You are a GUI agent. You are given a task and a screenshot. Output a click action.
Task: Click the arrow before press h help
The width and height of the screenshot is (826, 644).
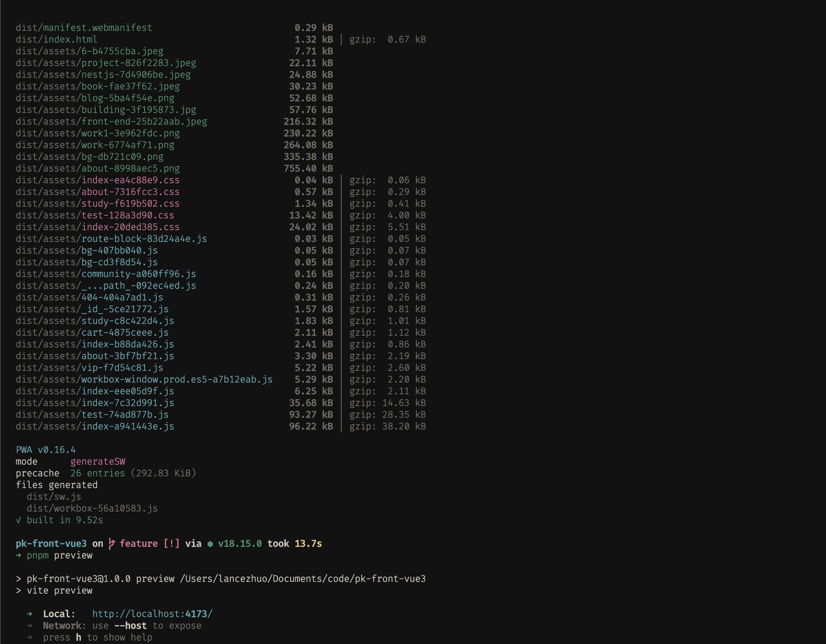(x=30, y=637)
